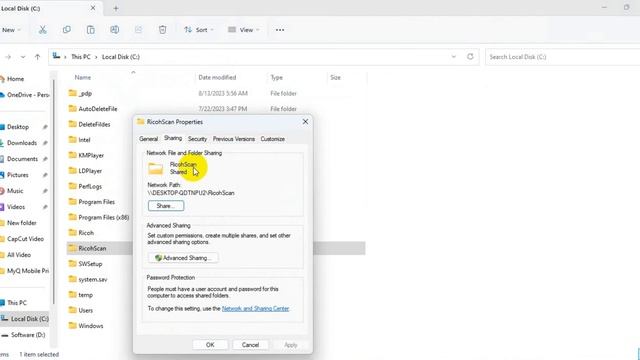Viewport: 640px width, 360px height.
Task: Click the Share... button
Action: click(166, 206)
